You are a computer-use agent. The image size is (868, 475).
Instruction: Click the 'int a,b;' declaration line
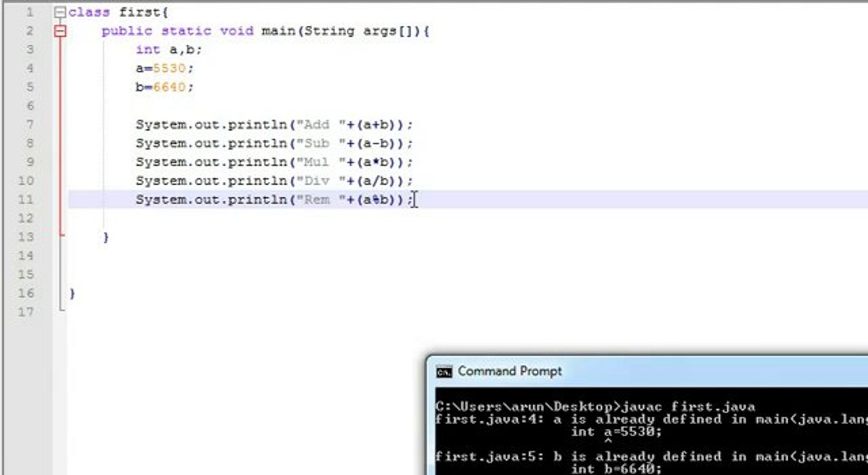(x=169, y=49)
